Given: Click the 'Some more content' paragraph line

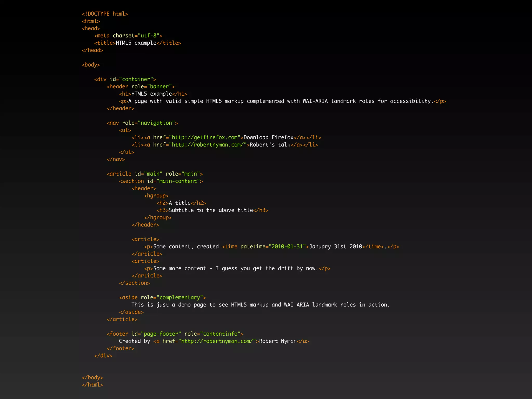Looking at the screenshot, I should (x=237, y=268).
